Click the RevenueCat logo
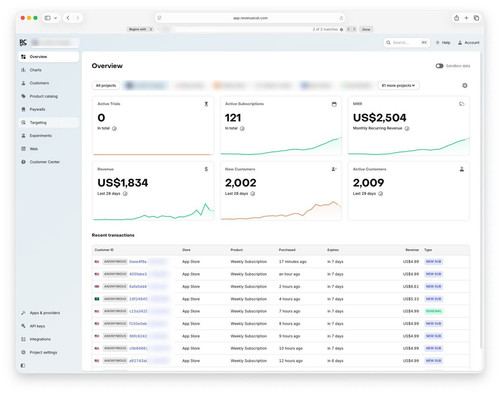The height and width of the screenshot is (394, 500). 23,42
